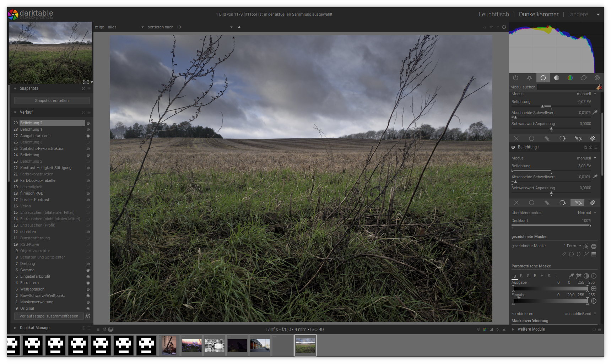This screenshot has width=611, height=364.
Task: Add ellipse shape to drawn mask
Action: tap(579, 254)
